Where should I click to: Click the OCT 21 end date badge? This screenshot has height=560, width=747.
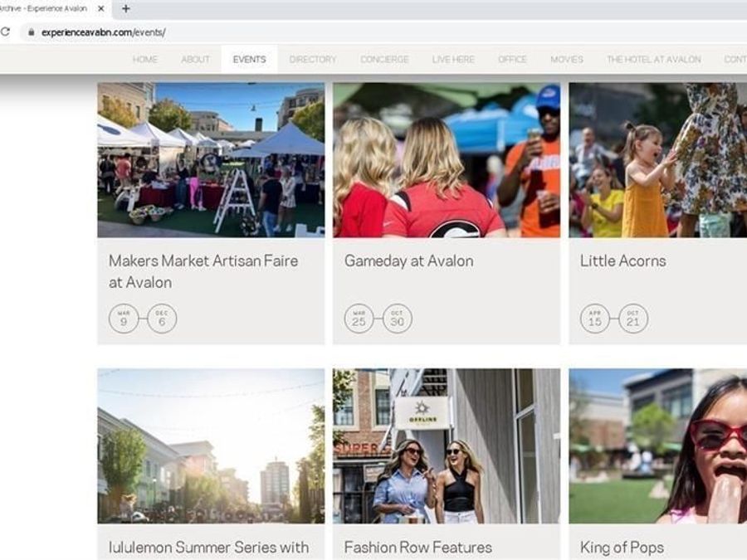pyautogui.click(x=633, y=319)
